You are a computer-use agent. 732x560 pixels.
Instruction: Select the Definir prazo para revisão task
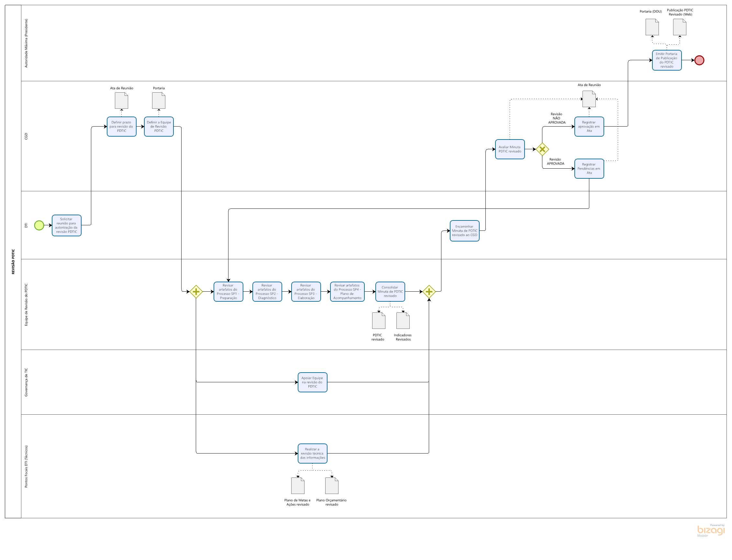(122, 127)
